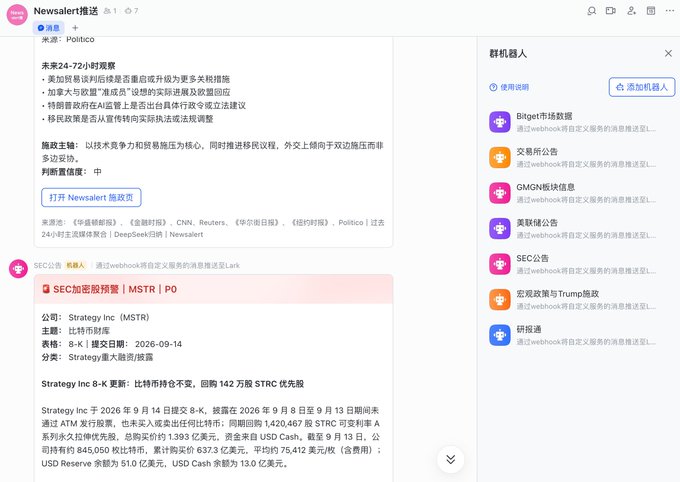680x482 pixels.
Task: Click the SEC公告 sender name above the message
Action: click(47, 266)
